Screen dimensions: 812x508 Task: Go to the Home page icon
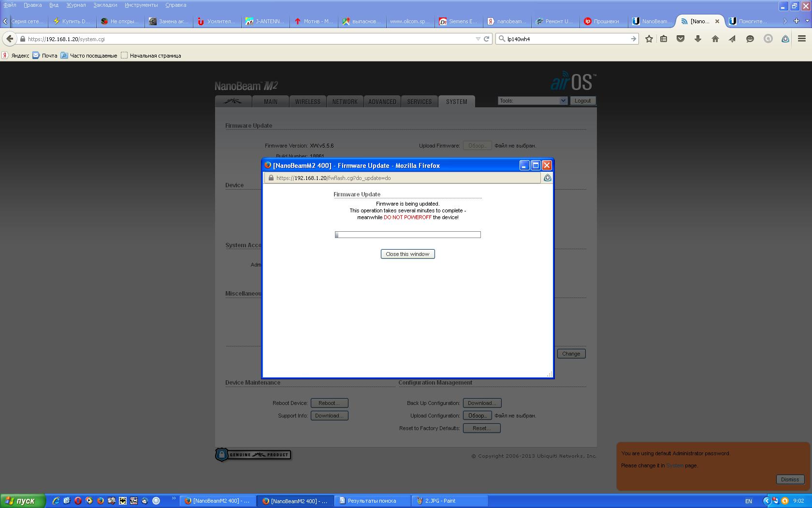(x=715, y=39)
